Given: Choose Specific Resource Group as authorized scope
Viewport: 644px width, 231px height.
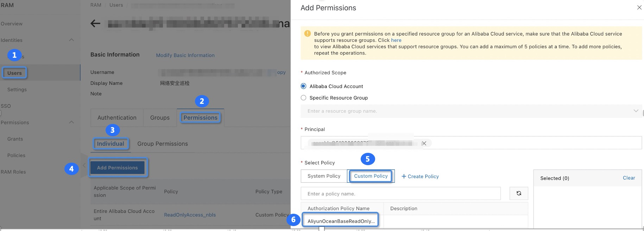Looking at the screenshot, I should [x=303, y=98].
